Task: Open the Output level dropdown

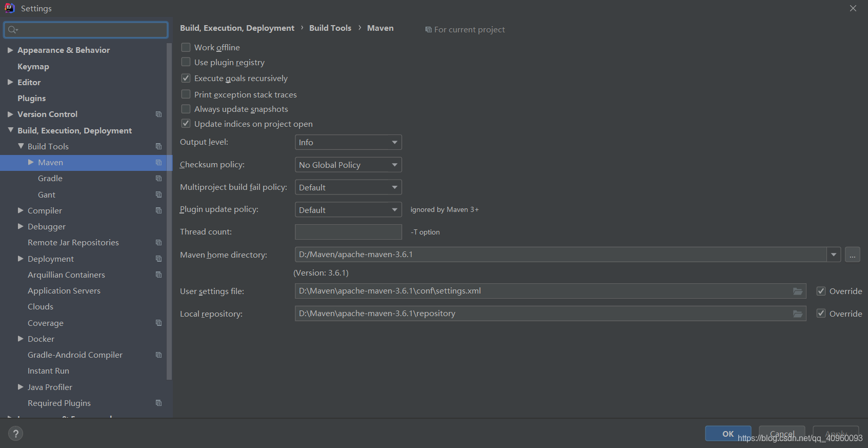Action: (x=348, y=143)
